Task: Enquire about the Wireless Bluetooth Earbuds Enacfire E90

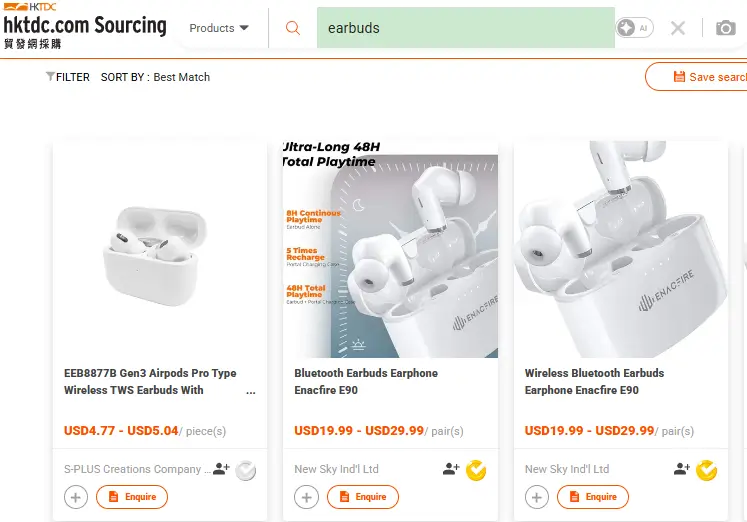Action: 593,497
